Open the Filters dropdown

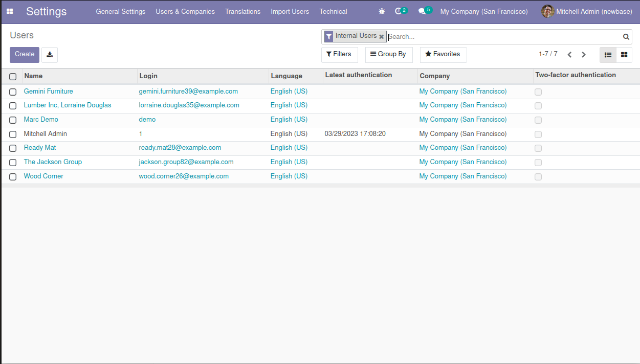(x=339, y=54)
